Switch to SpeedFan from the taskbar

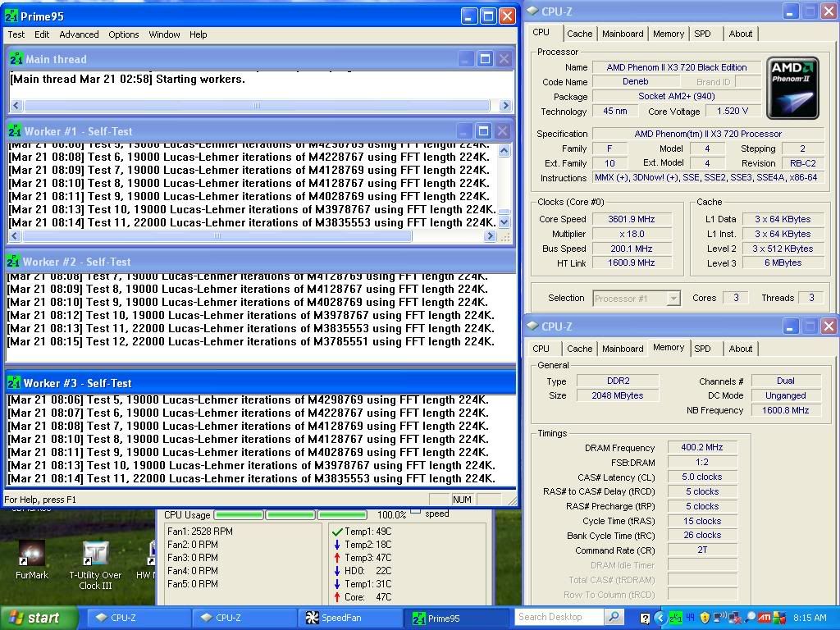tap(348, 618)
